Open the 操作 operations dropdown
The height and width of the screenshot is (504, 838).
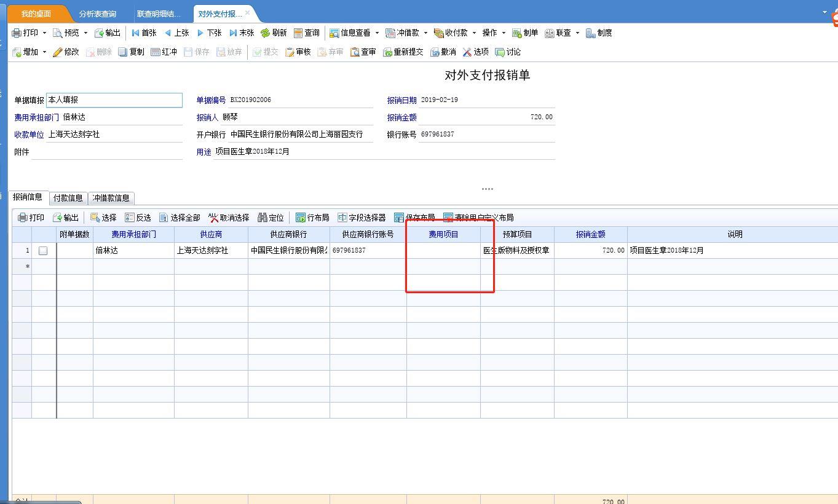click(x=494, y=33)
